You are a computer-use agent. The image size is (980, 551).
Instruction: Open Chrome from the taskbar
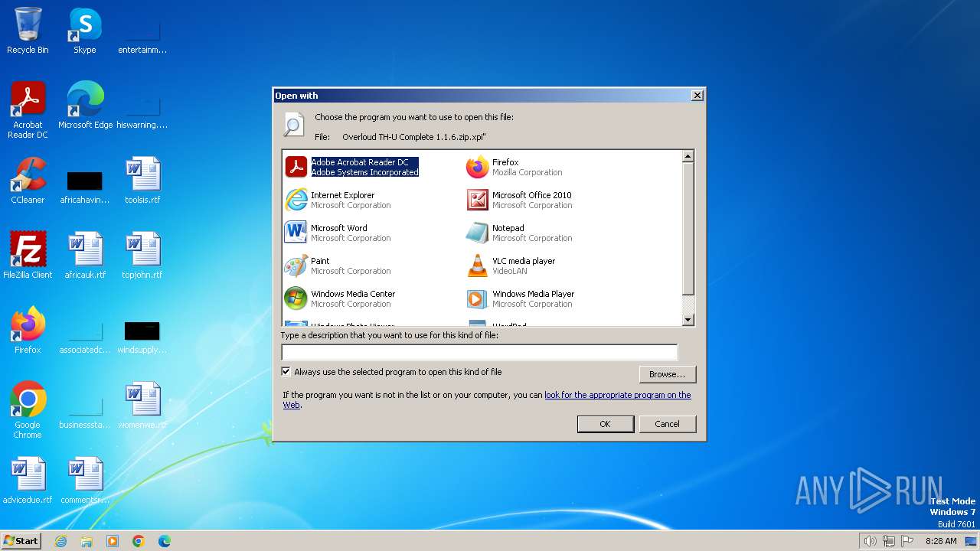coord(139,541)
